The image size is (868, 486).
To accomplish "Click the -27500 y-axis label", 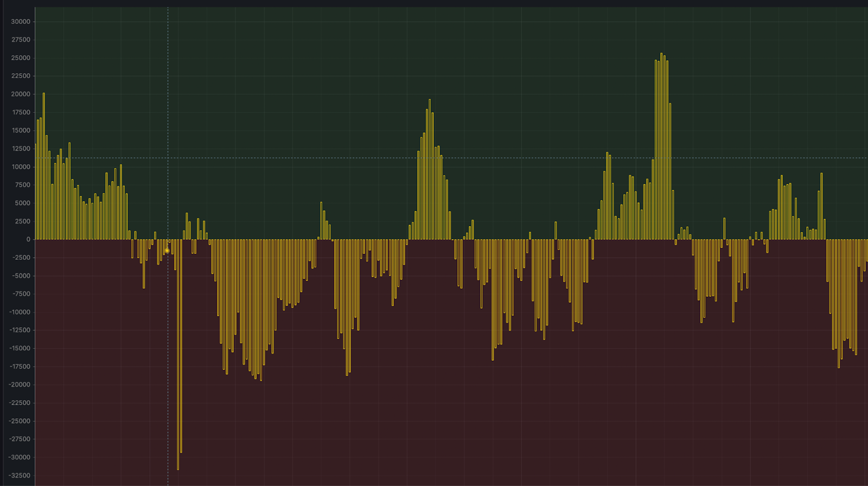I will point(20,439).
